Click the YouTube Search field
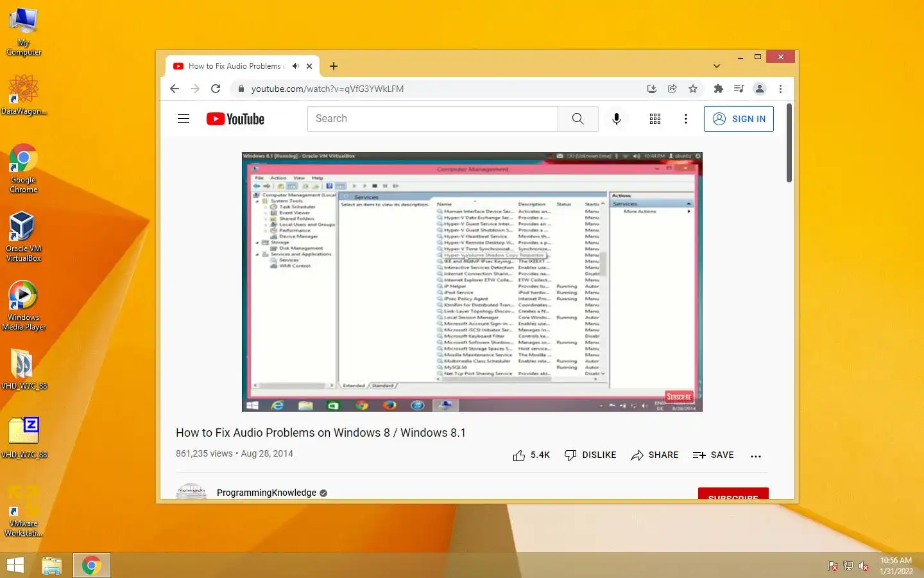Screen dimensions: 924x578 432,119
